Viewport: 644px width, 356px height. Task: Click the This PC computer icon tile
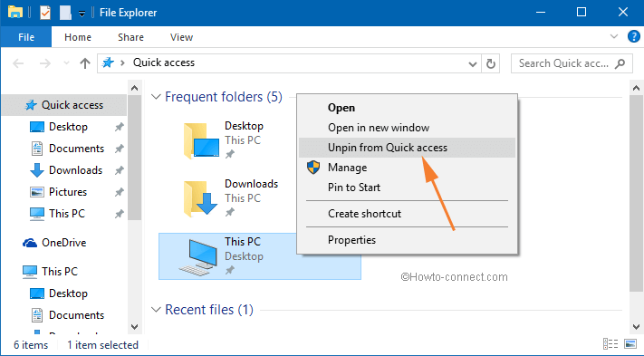click(198, 257)
